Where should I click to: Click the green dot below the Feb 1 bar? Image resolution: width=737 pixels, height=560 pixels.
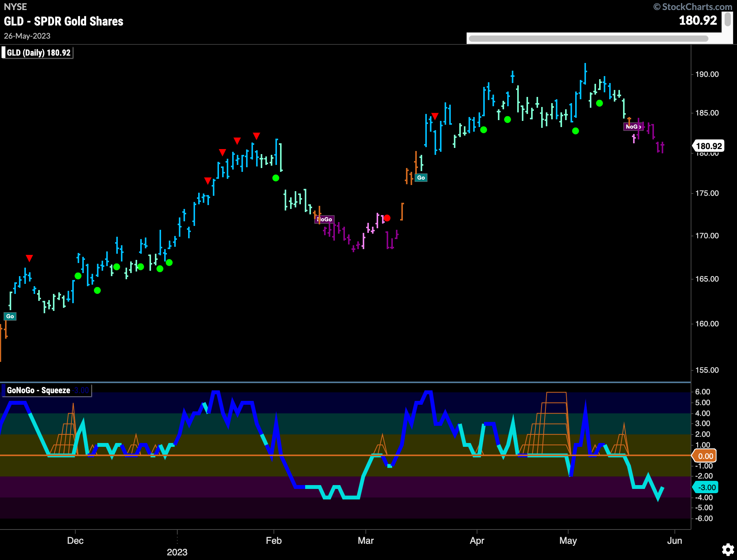(276, 178)
